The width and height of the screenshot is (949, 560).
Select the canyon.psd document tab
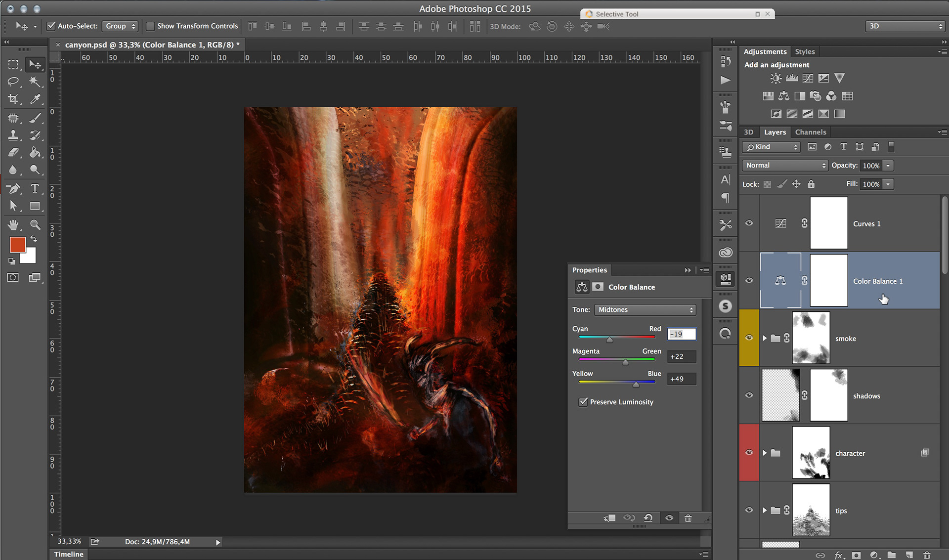coord(152,45)
